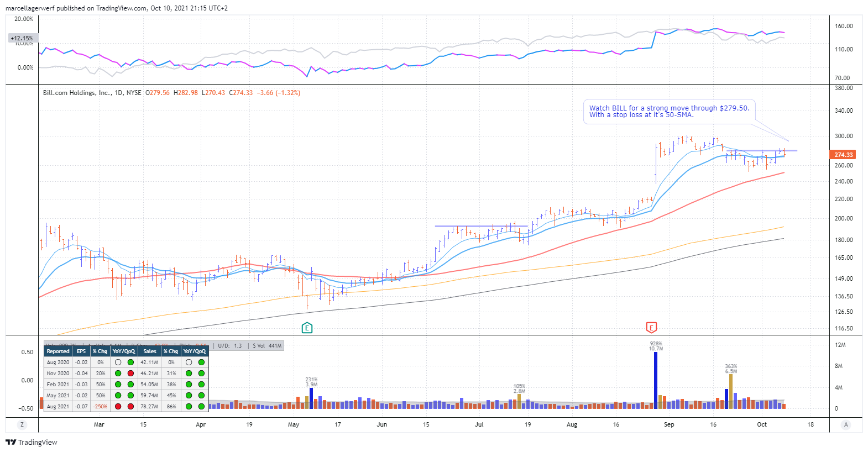Click the Reported column header
Viewport: 868px width, 452px height.
click(58, 351)
